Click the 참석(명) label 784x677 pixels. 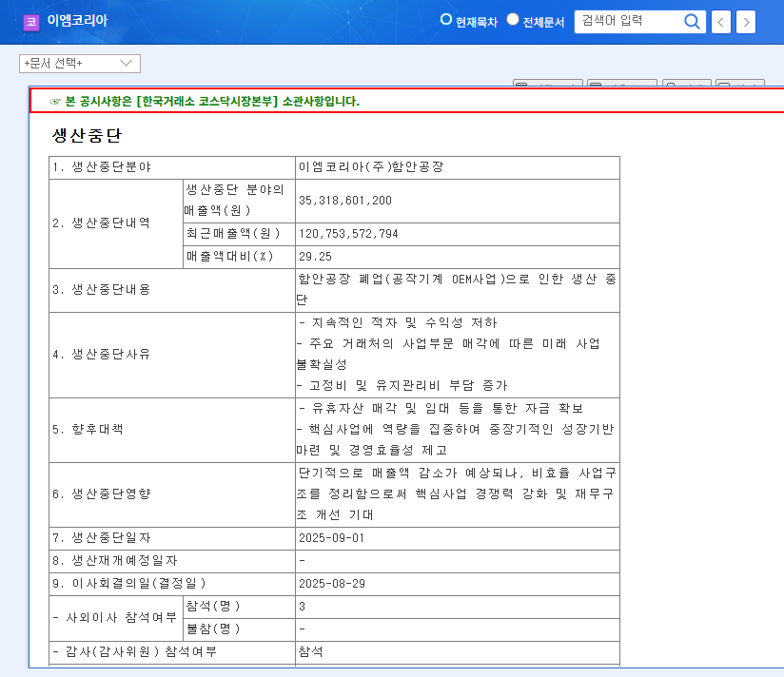click(x=213, y=606)
